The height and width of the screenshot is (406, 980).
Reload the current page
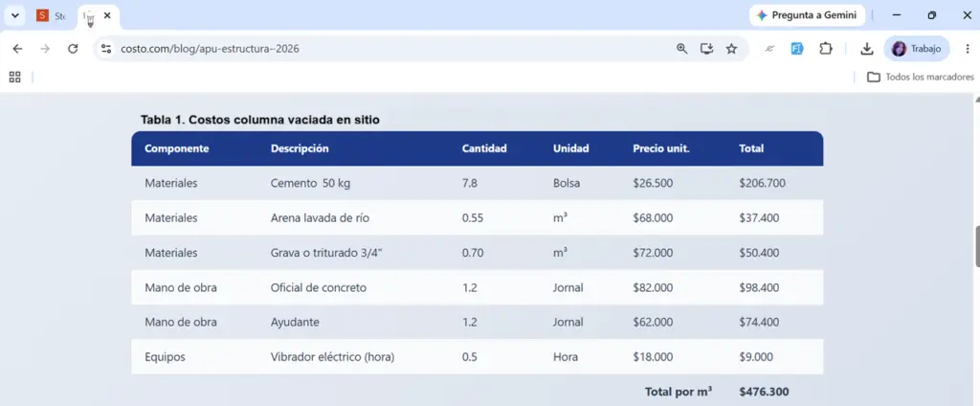tap(73, 49)
